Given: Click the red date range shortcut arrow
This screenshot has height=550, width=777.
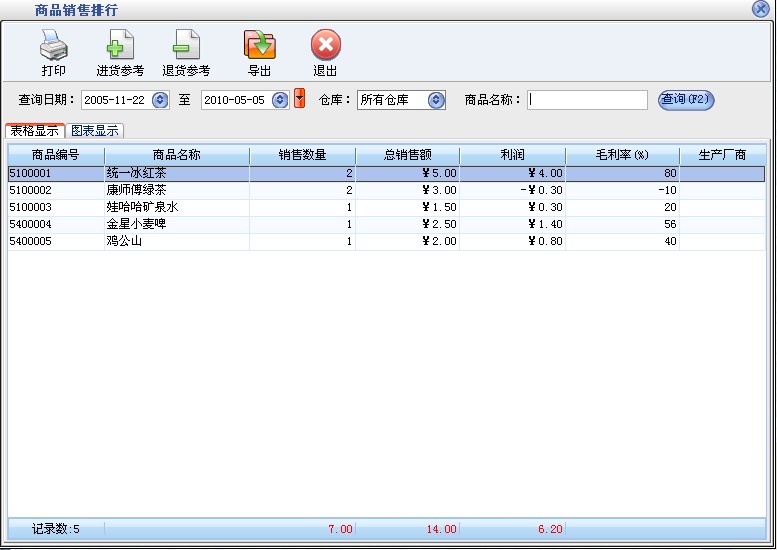Looking at the screenshot, I should (x=299, y=99).
